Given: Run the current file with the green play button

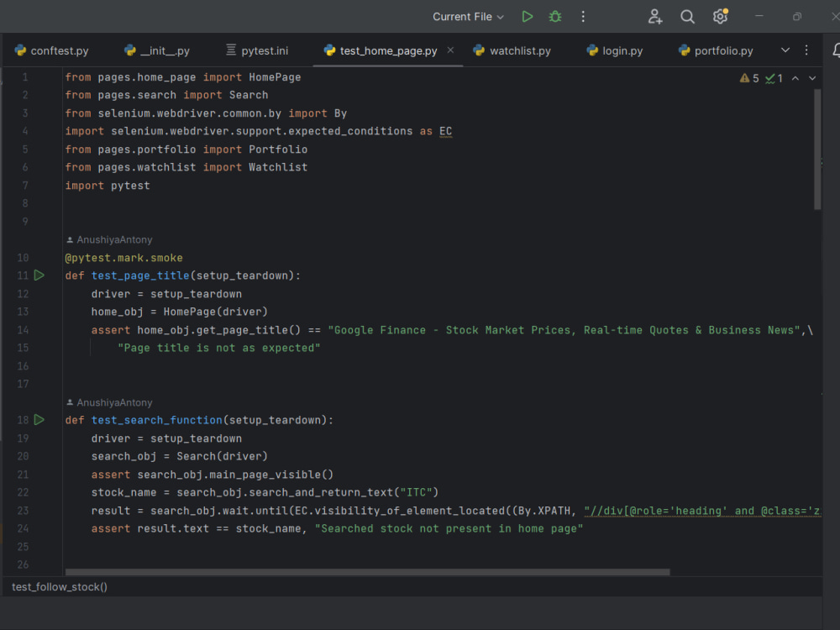Looking at the screenshot, I should 527,17.
